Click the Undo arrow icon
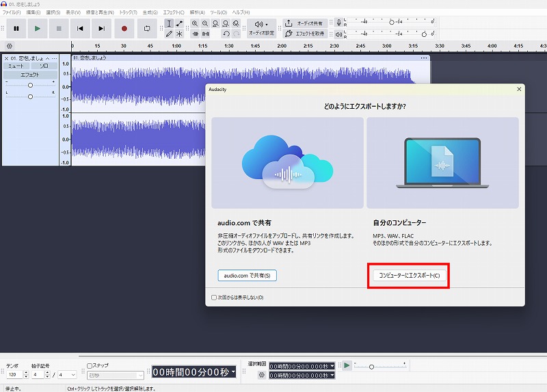 (226, 34)
